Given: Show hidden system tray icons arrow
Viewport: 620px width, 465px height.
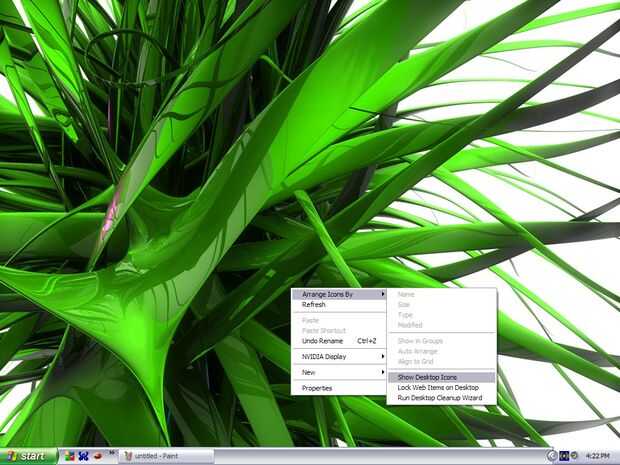Looking at the screenshot, I should coord(552,456).
